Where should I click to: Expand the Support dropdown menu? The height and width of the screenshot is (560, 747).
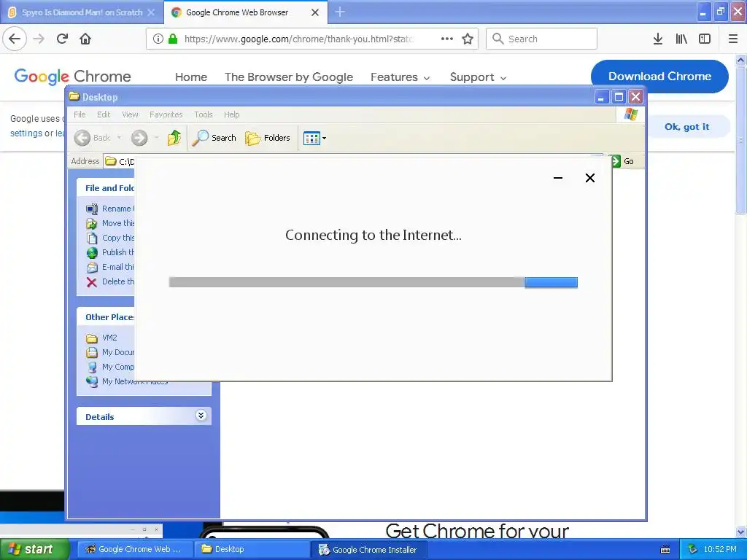point(478,77)
